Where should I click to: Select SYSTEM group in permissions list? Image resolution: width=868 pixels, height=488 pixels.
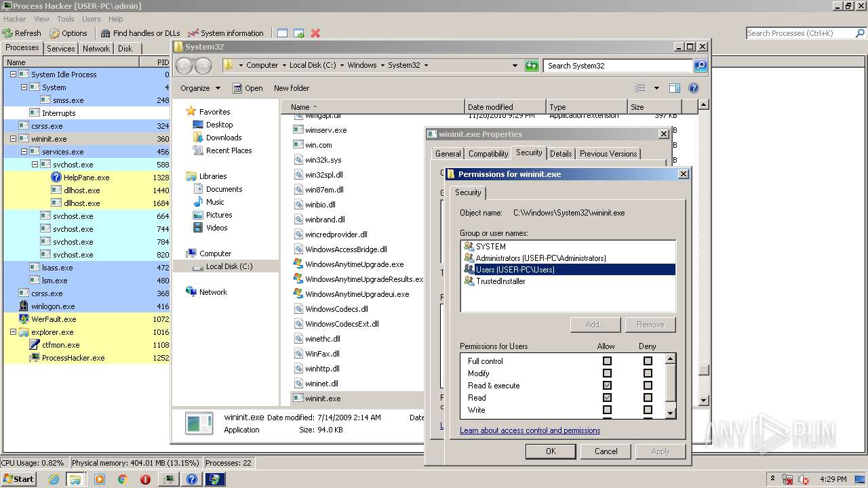click(490, 247)
